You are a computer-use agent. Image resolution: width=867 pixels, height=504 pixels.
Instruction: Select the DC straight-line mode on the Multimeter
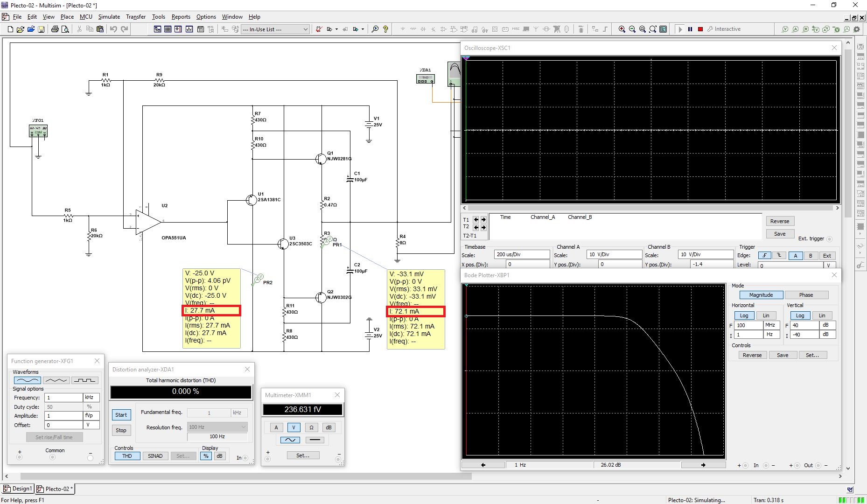coord(315,440)
